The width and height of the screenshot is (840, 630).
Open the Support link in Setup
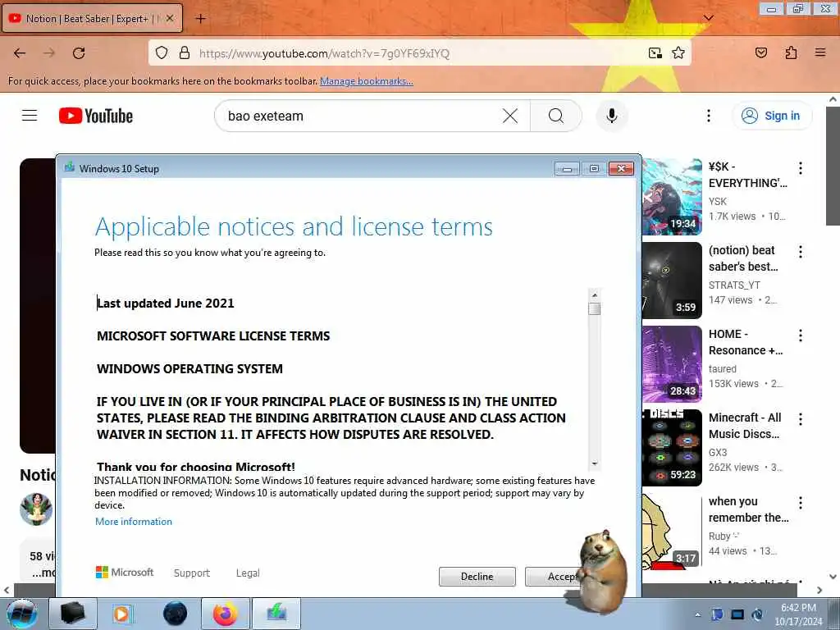pos(192,573)
